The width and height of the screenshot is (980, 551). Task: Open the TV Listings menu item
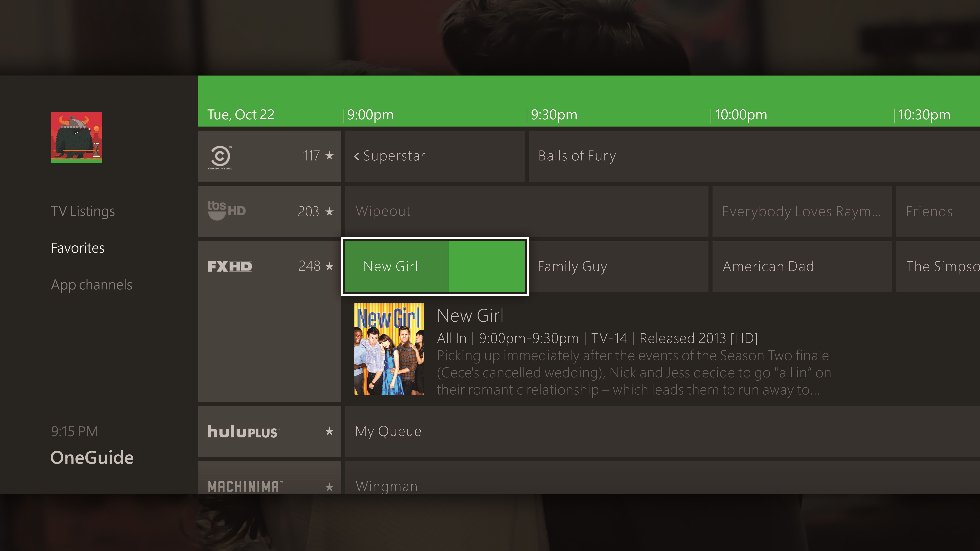pyautogui.click(x=83, y=211)
